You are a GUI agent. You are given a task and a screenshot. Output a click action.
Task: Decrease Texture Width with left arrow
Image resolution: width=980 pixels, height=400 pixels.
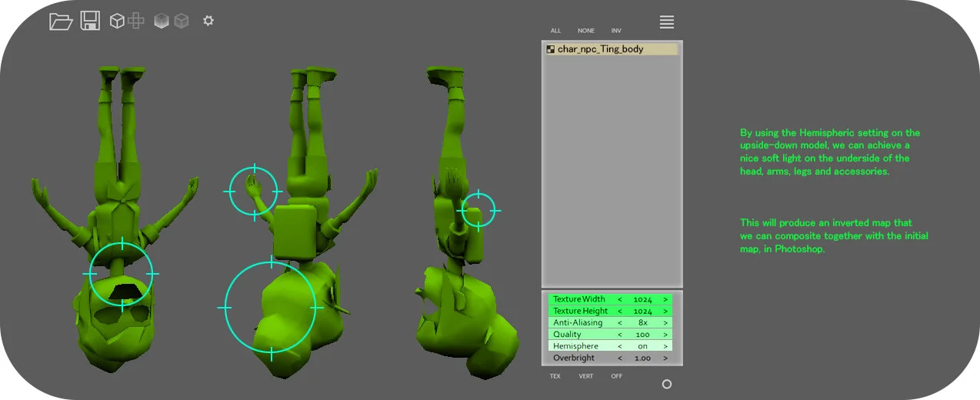(x=620, y=299)
